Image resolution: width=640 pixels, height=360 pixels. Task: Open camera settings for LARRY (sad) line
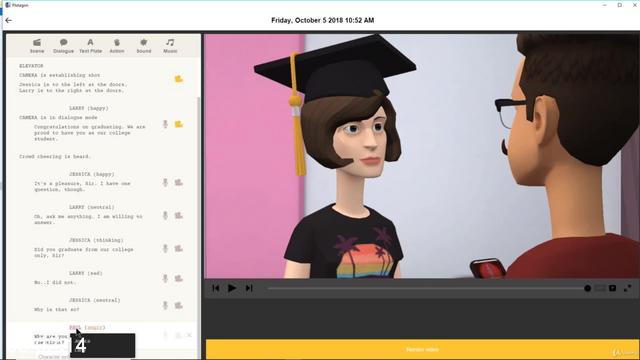(179, 278)
